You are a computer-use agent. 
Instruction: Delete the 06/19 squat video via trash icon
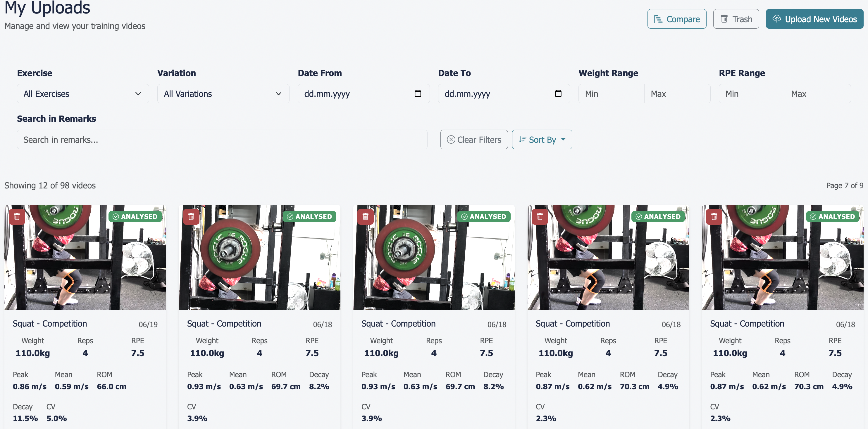tap(17, 217)
